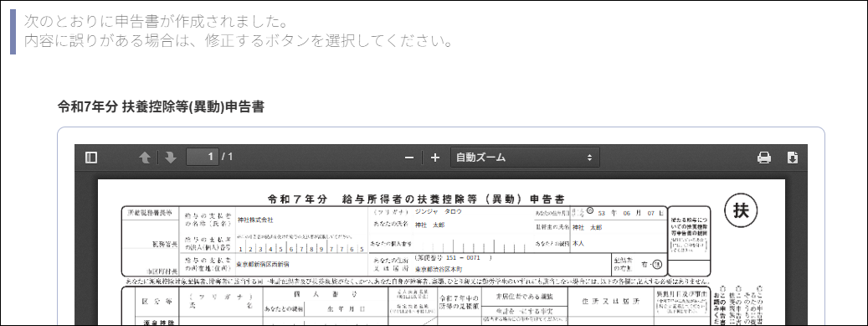Click the employer name 神社株式会社
This screenshot has height=326, width=868.
click(255, 220)
